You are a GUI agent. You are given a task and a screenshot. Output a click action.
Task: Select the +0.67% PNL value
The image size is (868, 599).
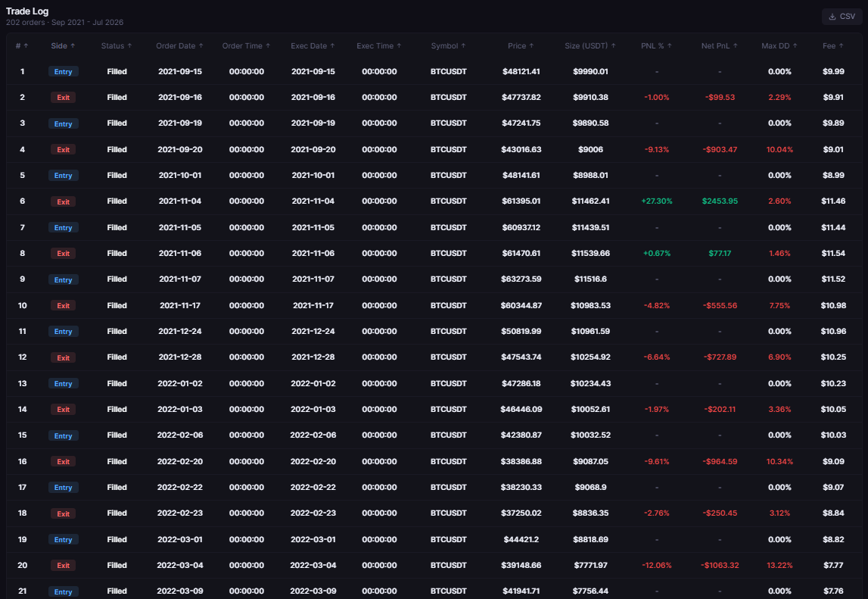[x=657, y=253]
